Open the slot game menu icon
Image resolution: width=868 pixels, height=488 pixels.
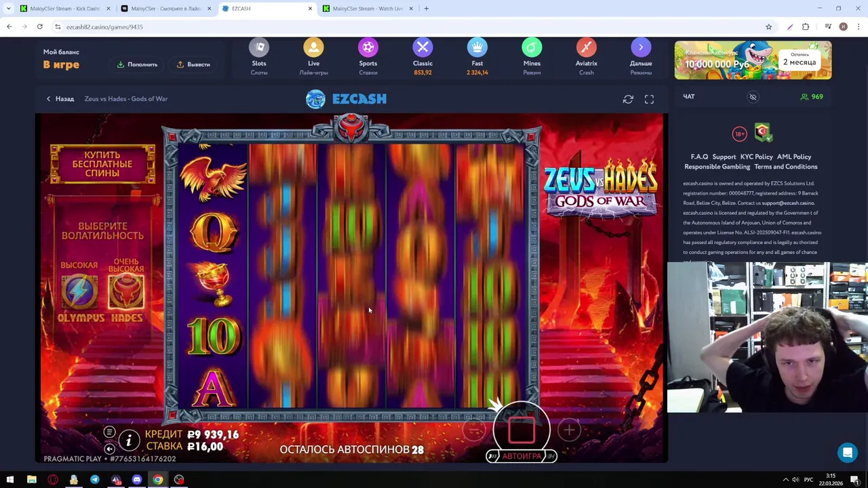coord(109,432)
